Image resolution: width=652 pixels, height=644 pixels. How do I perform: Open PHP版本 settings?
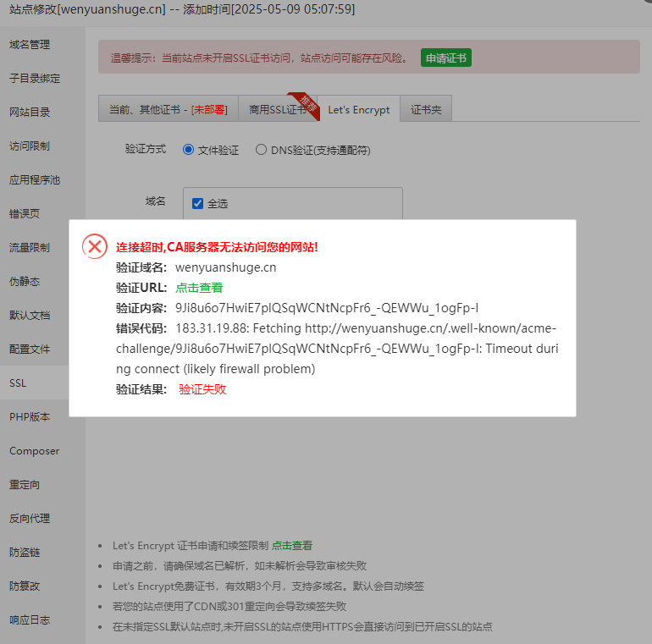(30, 416)
